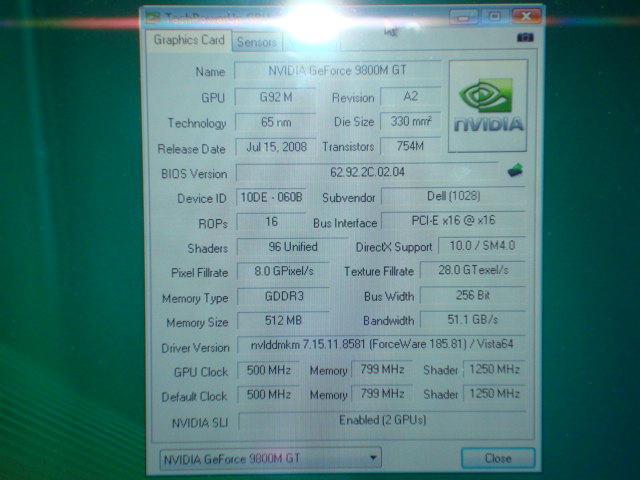The height and width of the screenshot is (480, 640).
Task: Click the Default Clock value 500 MHz
Action: pos(269,395)
